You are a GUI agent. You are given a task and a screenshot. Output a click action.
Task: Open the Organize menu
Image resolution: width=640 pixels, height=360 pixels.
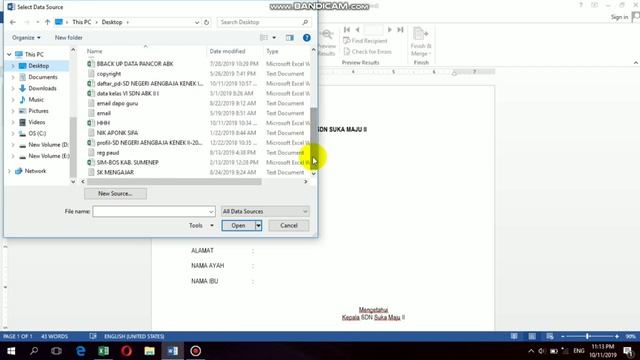point(26,38)
